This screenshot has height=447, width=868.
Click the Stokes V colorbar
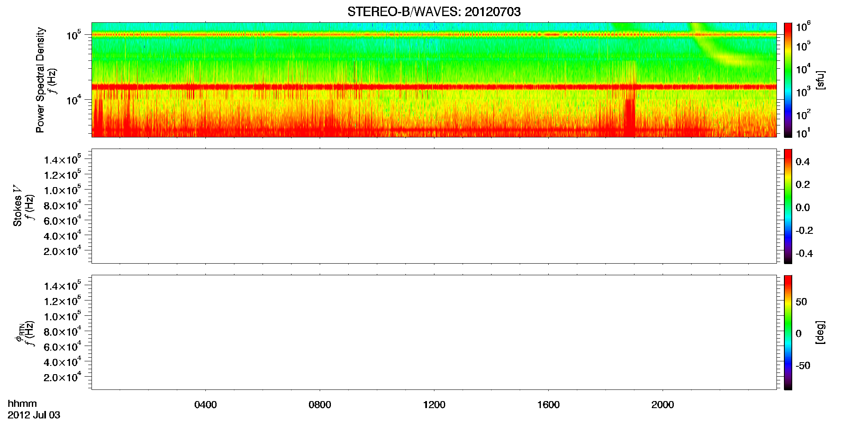(x=788, y=206)
